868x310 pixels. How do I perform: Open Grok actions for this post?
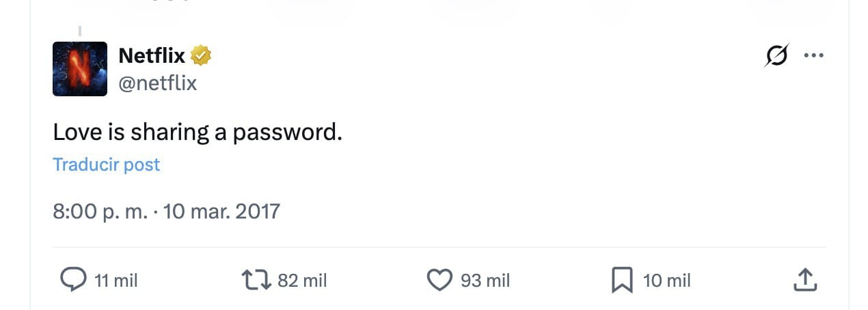click(776, 56)
